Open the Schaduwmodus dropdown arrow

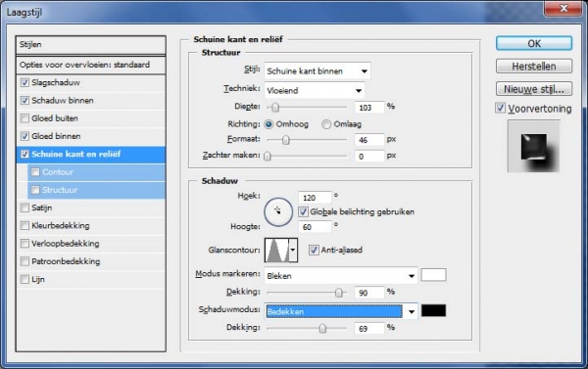pyautogui.click(x=412, y=311)
